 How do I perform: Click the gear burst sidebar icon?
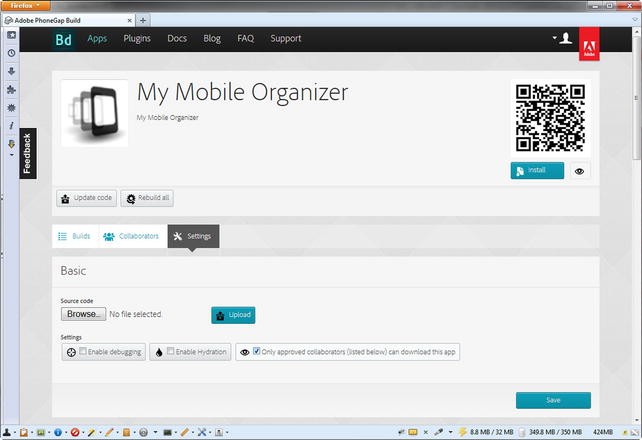pos(11,108)
